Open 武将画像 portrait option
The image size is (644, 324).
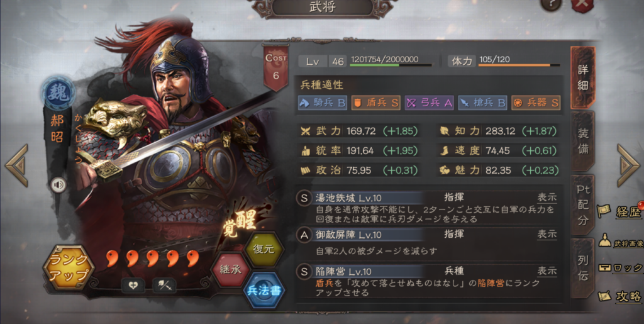(x=621, y=243)
